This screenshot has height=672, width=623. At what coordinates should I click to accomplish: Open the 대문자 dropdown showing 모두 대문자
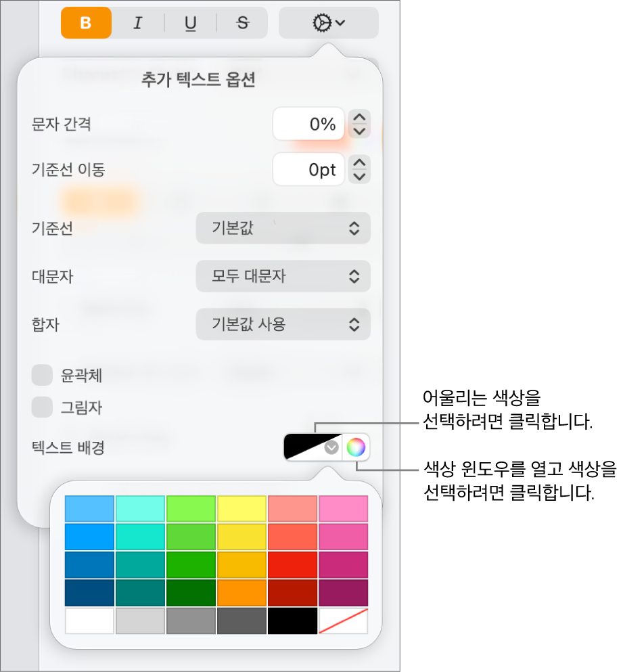pos(283,276)
